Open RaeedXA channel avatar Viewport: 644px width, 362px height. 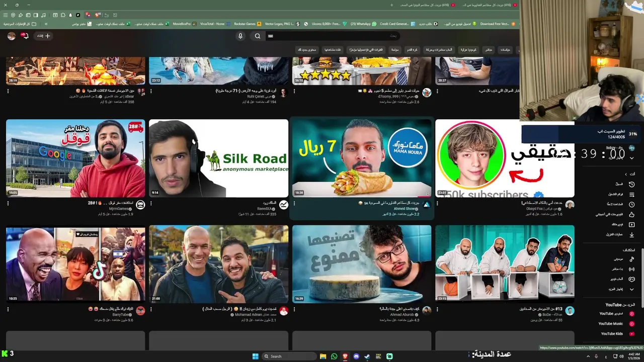point(284,205)
